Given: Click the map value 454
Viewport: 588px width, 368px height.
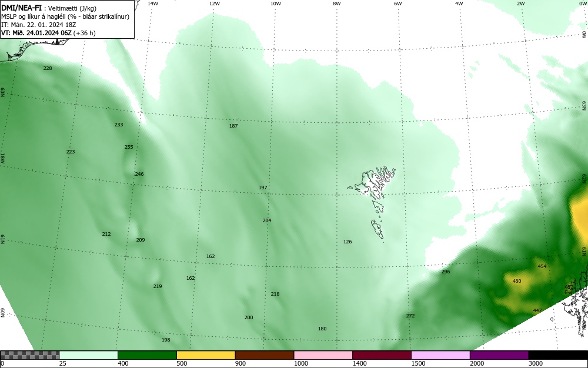Looking at the screenshot, I should click(542, 266).
